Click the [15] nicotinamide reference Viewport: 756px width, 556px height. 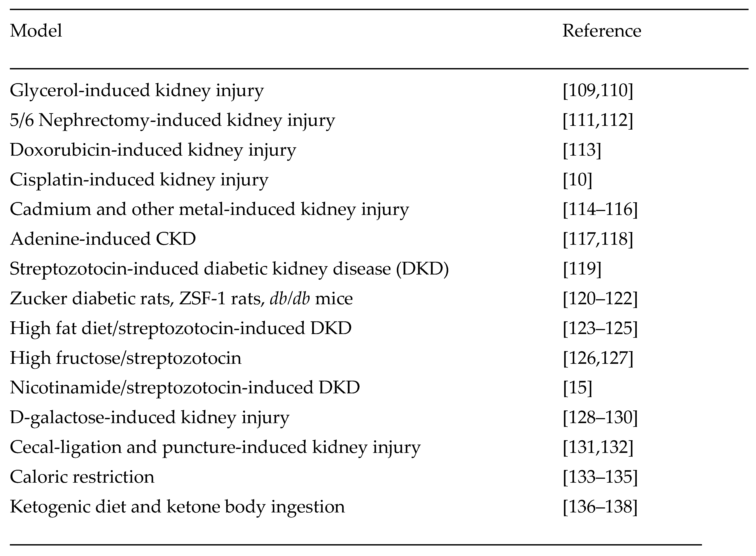[577, 388]
